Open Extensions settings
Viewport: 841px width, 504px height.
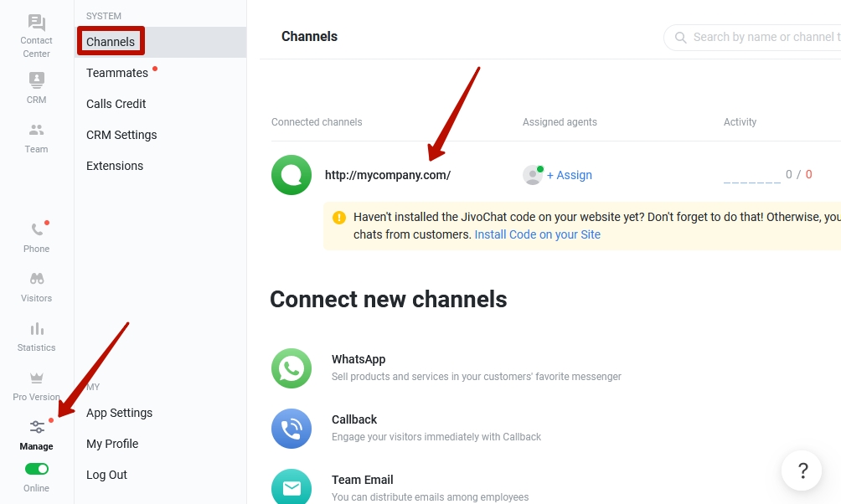pyautogui.click(x=115, y=167)
